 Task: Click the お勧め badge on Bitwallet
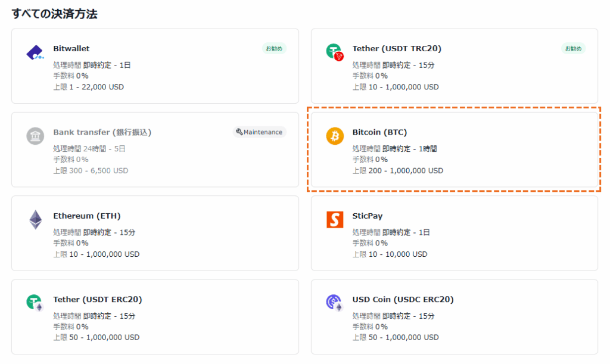click(274, 49)
